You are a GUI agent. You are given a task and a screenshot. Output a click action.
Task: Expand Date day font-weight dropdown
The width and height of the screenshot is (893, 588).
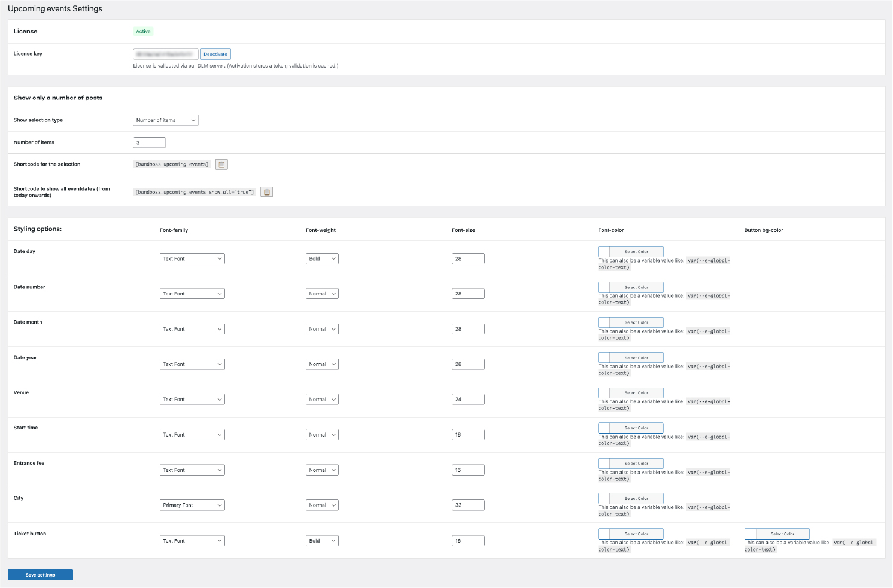coord(322,259)
